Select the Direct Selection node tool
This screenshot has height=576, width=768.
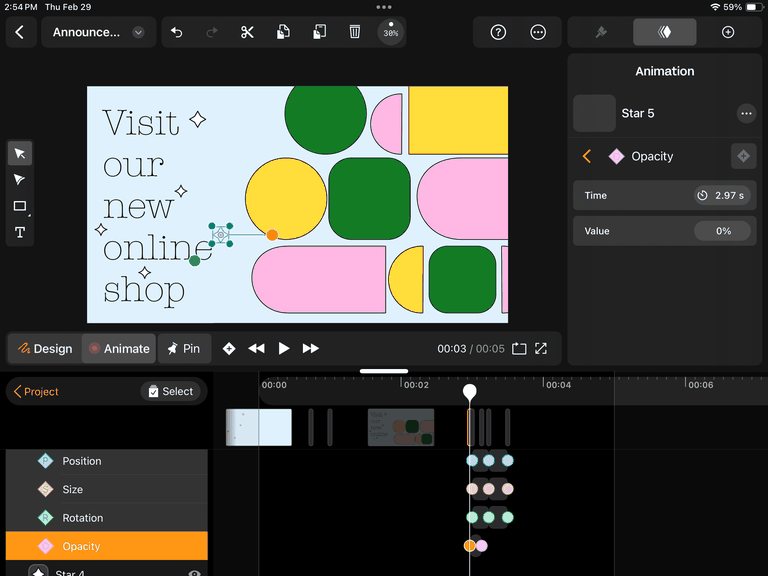19,180
